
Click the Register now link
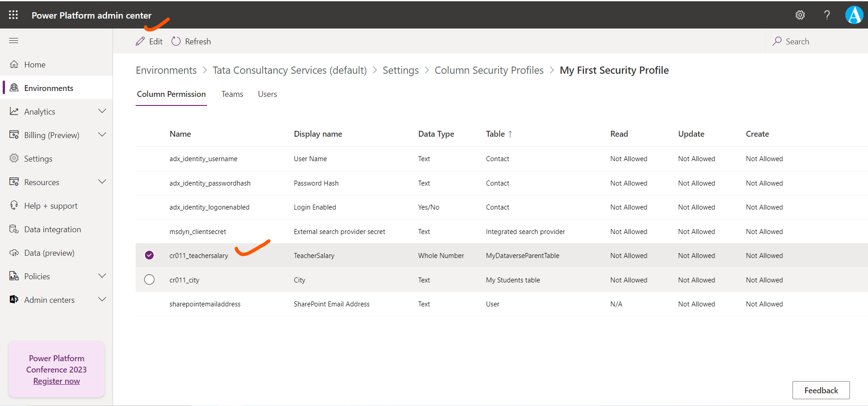[57, 381]
